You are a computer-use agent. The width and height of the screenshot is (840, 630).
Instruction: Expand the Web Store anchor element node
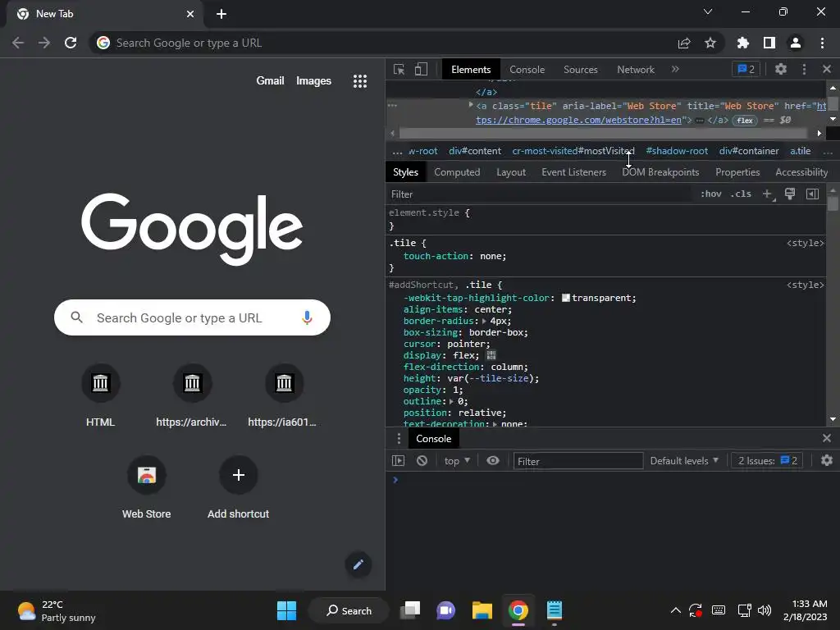point(471,105)
